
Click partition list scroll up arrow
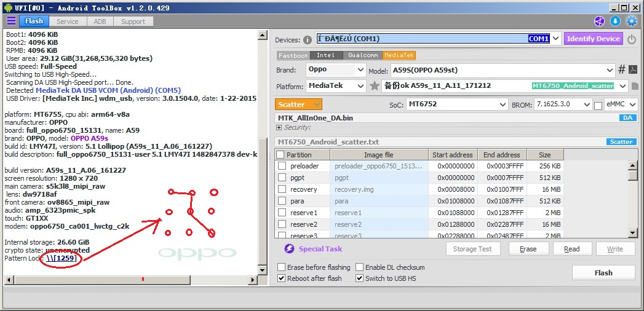pyautogui.click(x=633, y=165)
